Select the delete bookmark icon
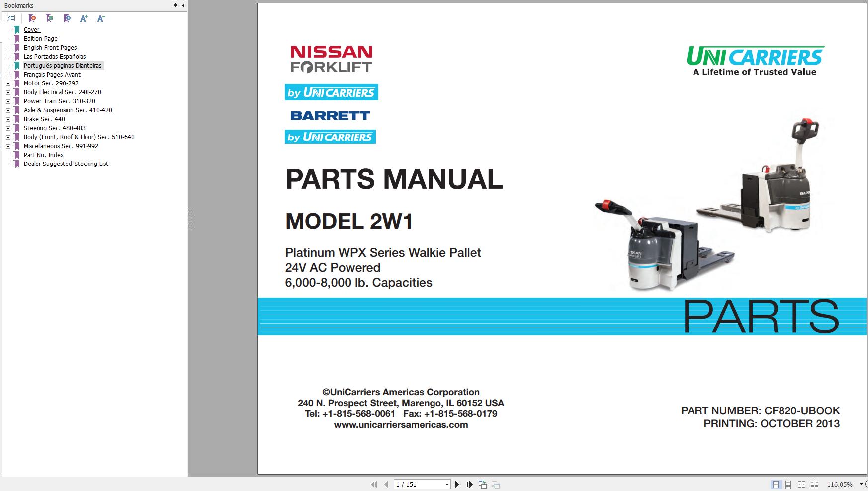 coord(32,18)
